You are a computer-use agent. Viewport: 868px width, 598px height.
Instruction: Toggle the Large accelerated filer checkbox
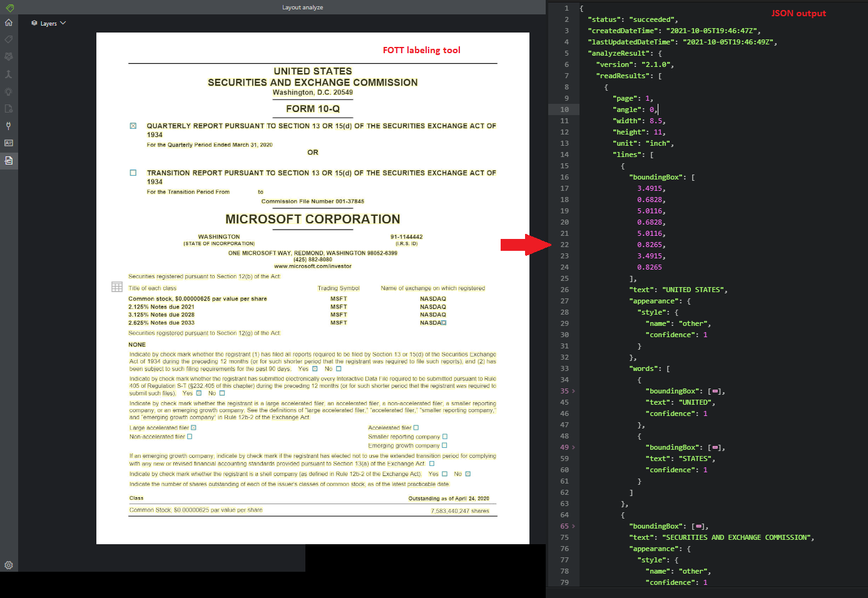point(193,427)
